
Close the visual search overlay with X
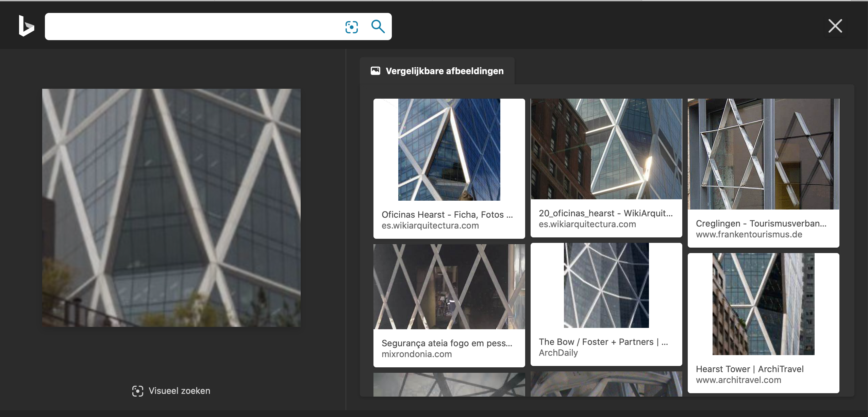point(835,26)
